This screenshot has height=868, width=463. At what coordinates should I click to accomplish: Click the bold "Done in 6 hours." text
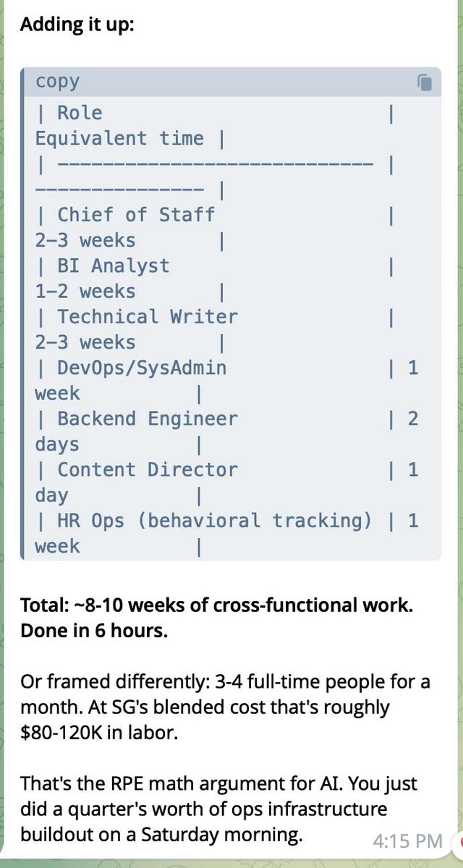click(94, 631)
